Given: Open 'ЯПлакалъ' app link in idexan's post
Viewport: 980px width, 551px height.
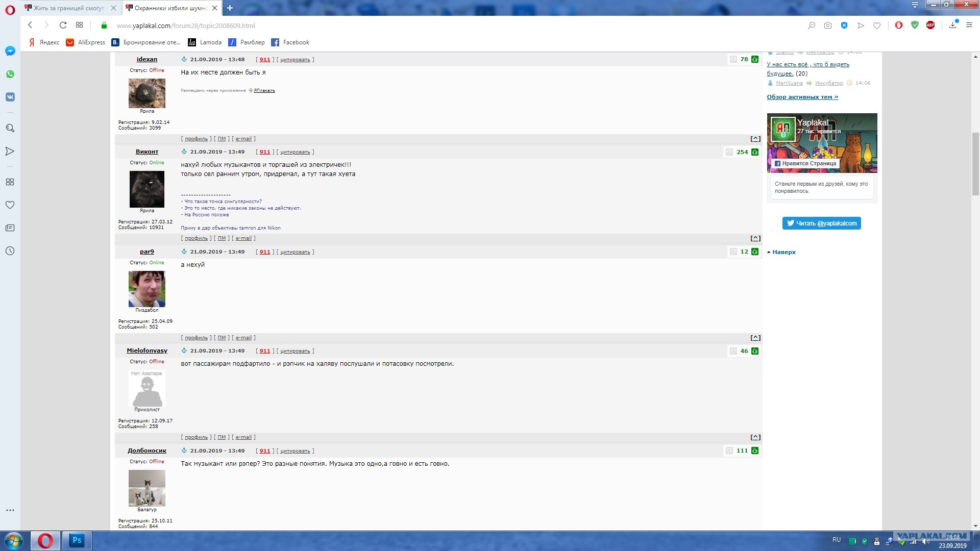Looking at the screenshot, I should pos(264,91).
